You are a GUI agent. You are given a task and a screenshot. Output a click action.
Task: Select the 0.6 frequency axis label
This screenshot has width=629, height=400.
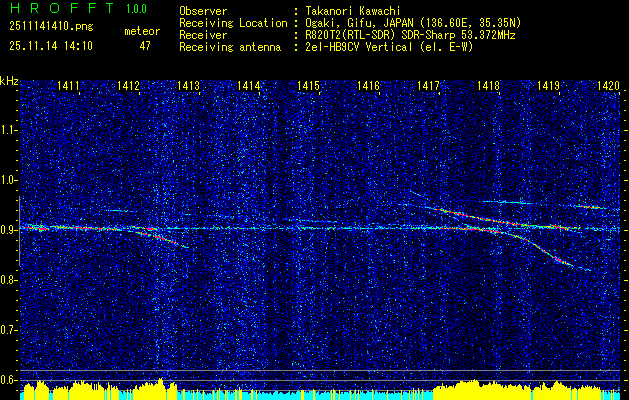(10, 378)
